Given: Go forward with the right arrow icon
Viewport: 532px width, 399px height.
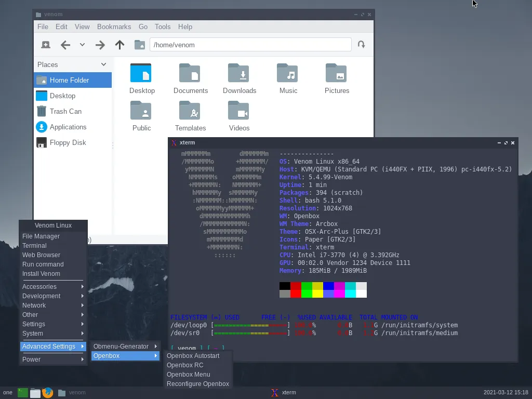Looking at the screenshot, I should click(100, 45).
